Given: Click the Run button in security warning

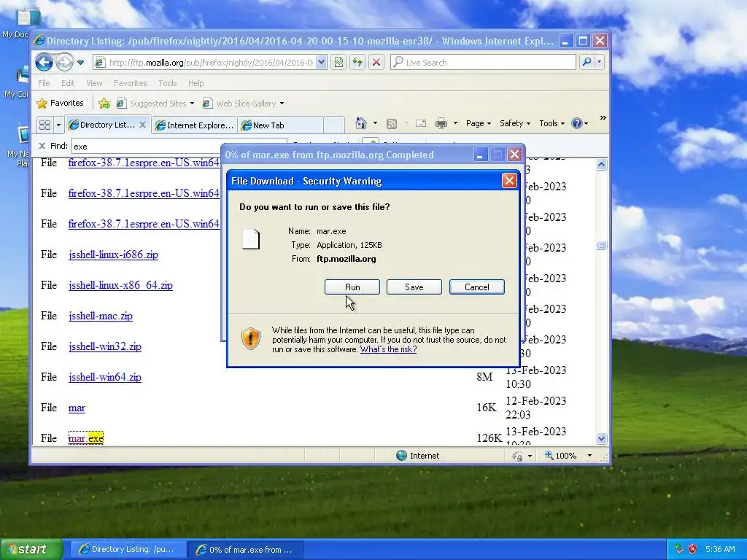Looking at the screenshot, I should click(x=352, y=287).
